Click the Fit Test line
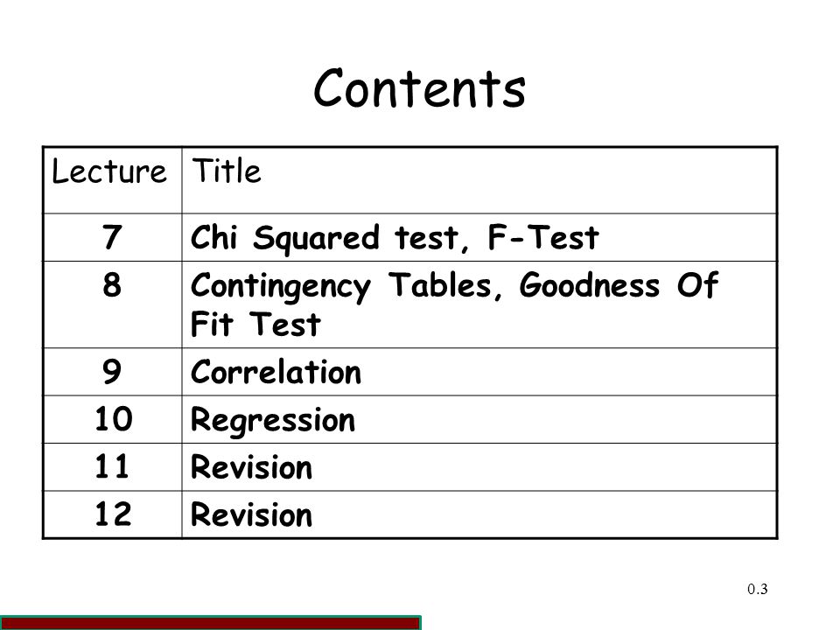The width and height of the screenshot is (840, 630). click(255, 324)
